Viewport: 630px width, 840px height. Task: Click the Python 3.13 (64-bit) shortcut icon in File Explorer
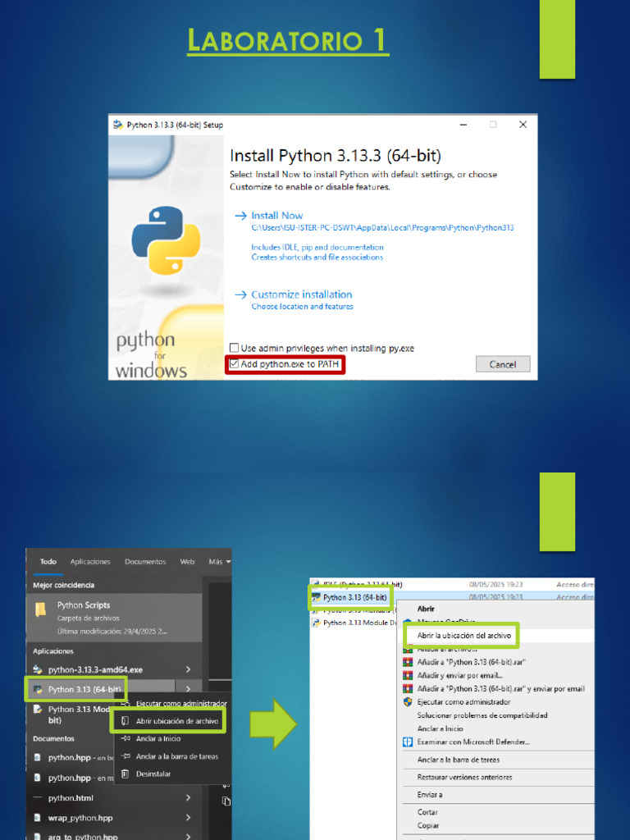coord(316,597)
